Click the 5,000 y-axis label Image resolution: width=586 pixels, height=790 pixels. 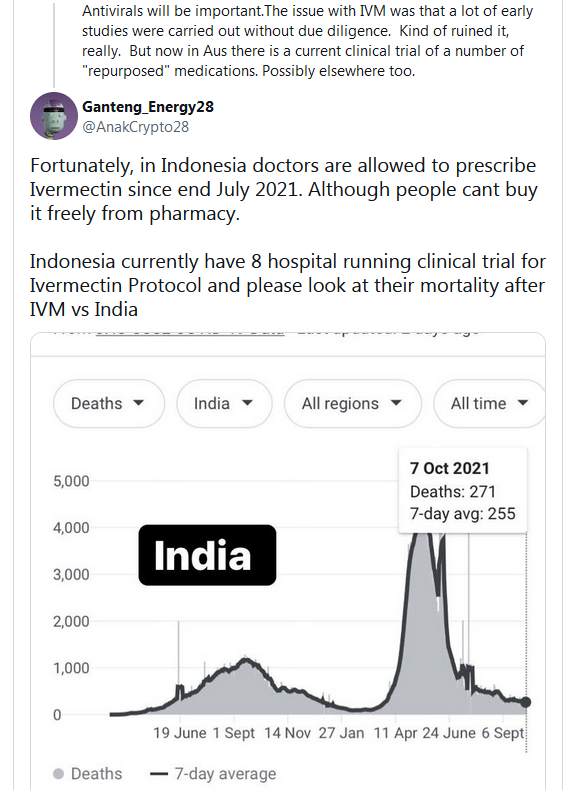[71, 481]
